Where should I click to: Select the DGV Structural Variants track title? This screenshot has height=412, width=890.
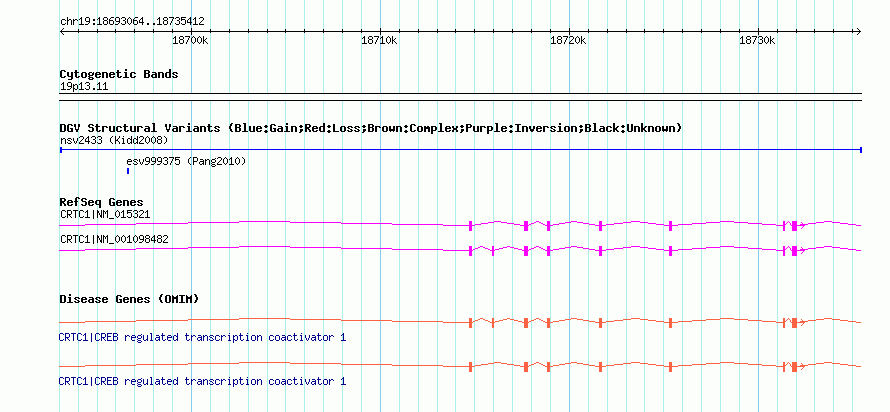click(371, 128)
